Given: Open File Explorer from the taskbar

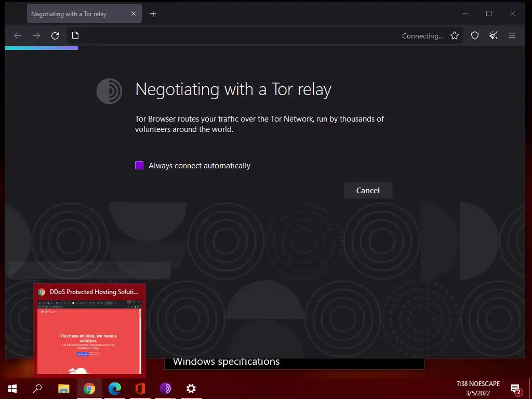Looking at the screenshot, I should click(63, 389).
